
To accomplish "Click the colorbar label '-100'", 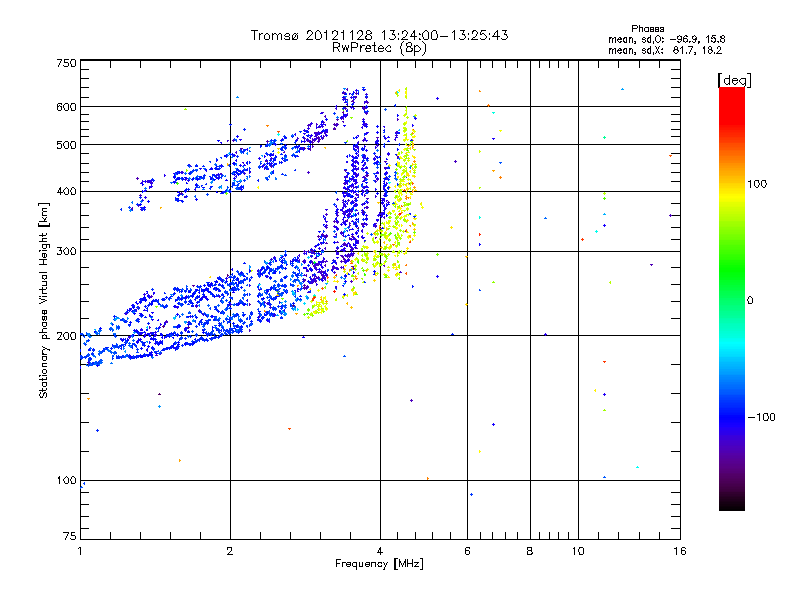I will (x=761, y=417).
